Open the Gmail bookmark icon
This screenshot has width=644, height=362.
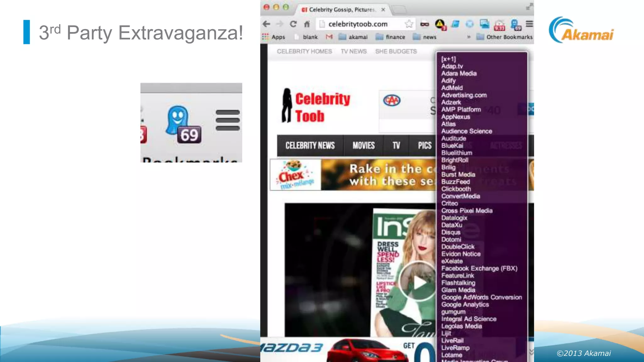pos(329,37)
